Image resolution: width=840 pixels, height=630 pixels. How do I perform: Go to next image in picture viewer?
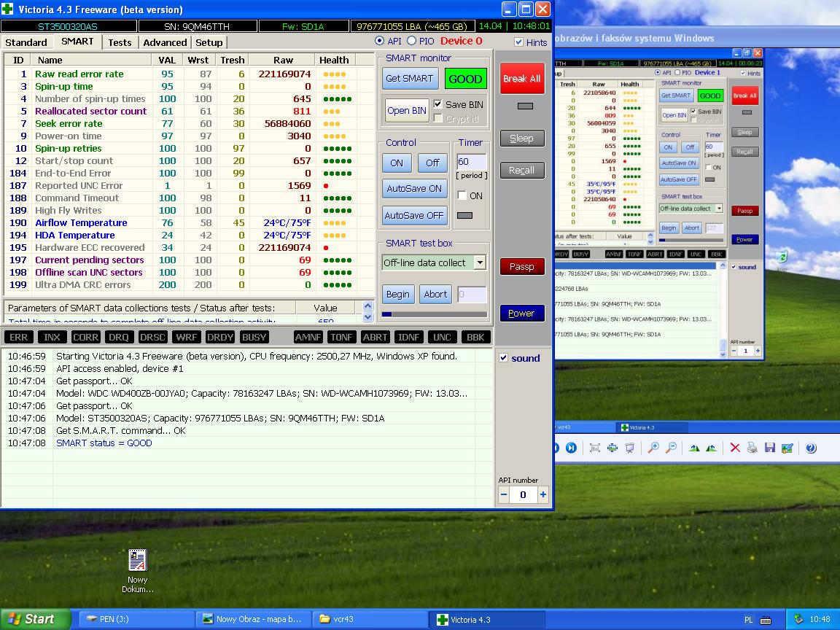tap(571, 448)
